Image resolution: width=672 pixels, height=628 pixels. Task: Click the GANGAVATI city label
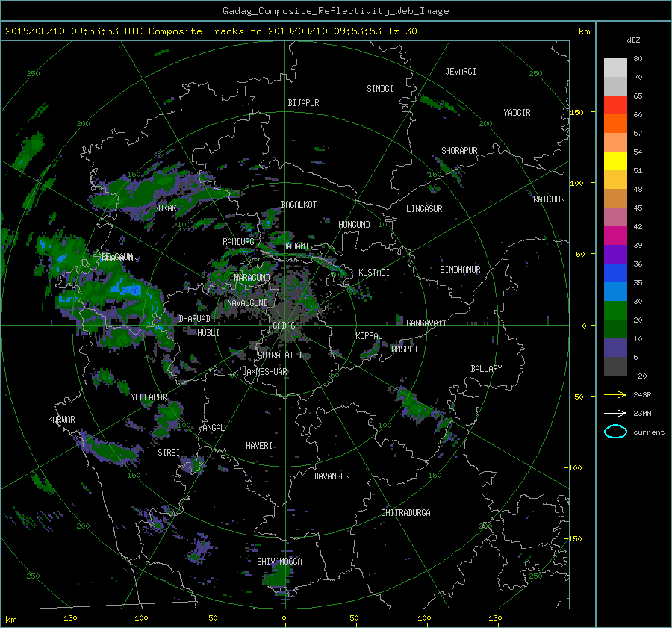tap(426, 323)
